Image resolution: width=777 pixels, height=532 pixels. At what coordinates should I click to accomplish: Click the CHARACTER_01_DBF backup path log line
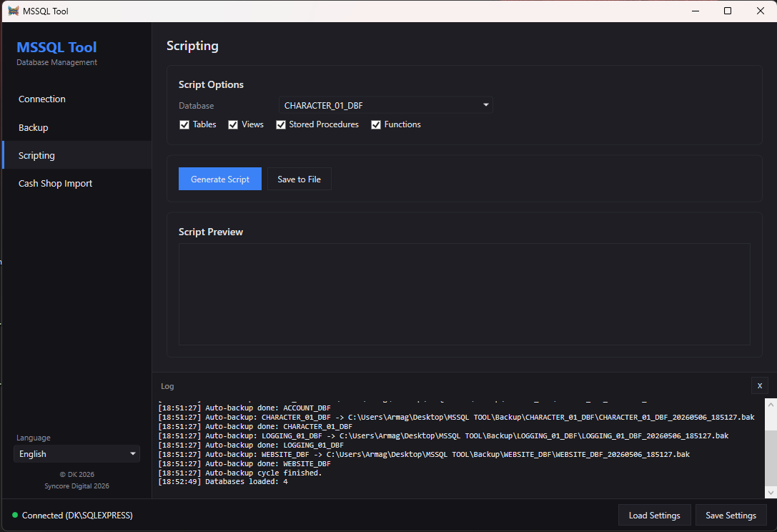click(456, 418)
